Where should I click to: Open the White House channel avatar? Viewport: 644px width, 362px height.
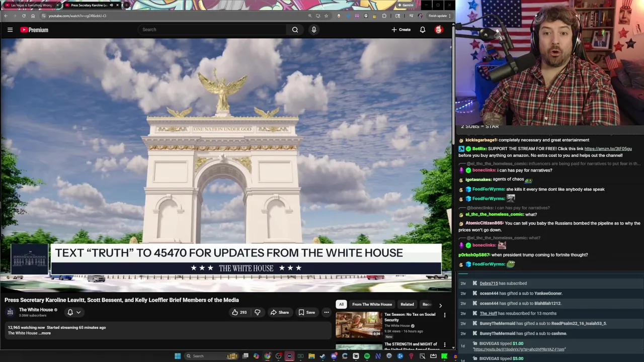pos(10,312)
